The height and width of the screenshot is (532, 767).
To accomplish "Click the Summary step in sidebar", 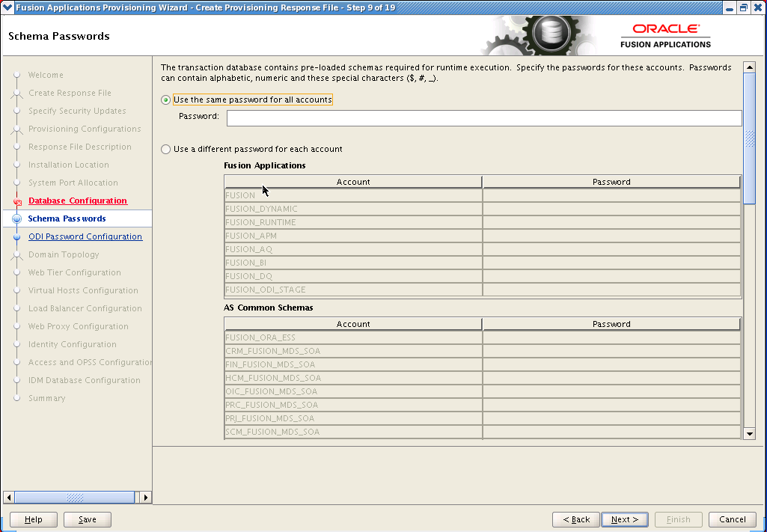I will pyautogui.click(x=46, y=398).
